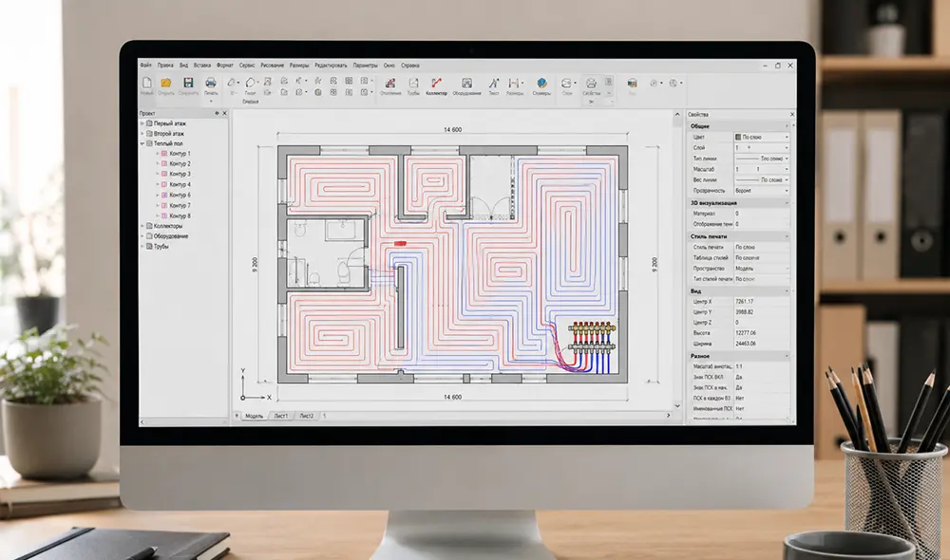Click the Цвет color swatch in properties

click(x=738, y=137)
